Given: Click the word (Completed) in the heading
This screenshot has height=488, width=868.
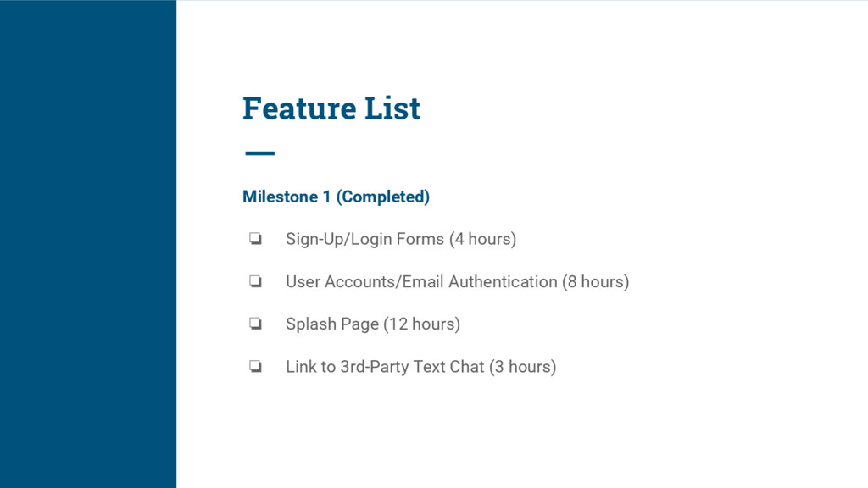Looking at the screenshot, I should click(383, 197).
